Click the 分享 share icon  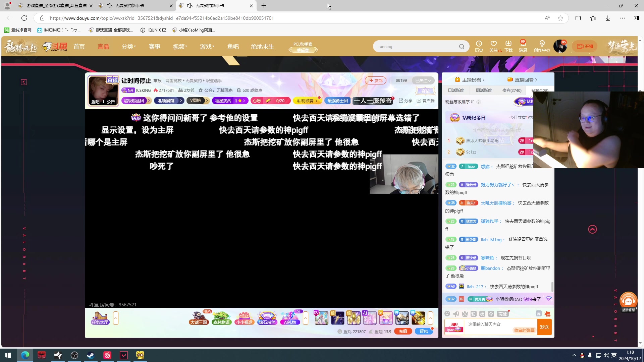[x=405, y=101]
